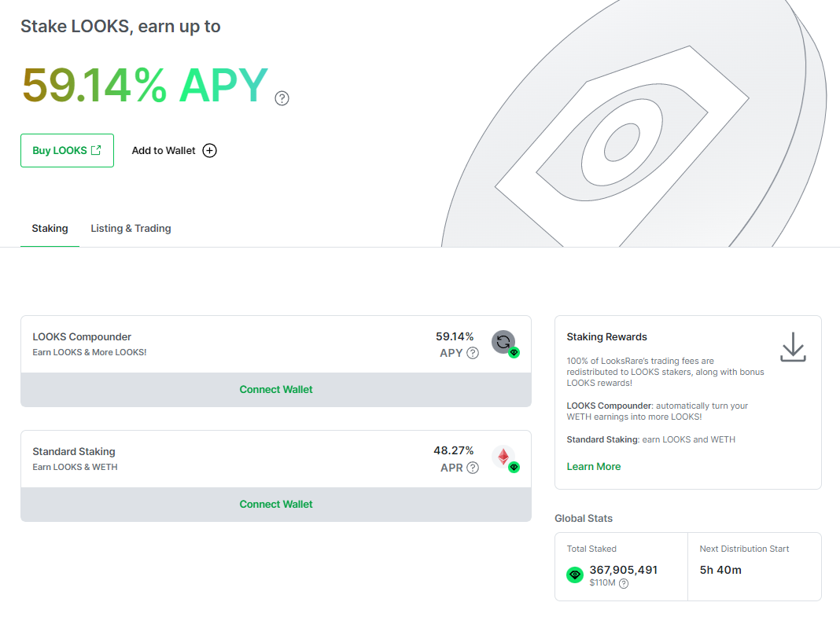
Task: Click the Next Distribution Start label
Action: pyautogui.click(x=744, y=549)
